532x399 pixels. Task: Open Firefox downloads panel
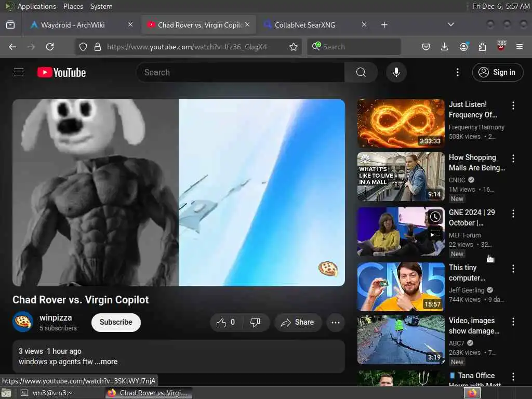pyautogui.click(x=445, y=47)
